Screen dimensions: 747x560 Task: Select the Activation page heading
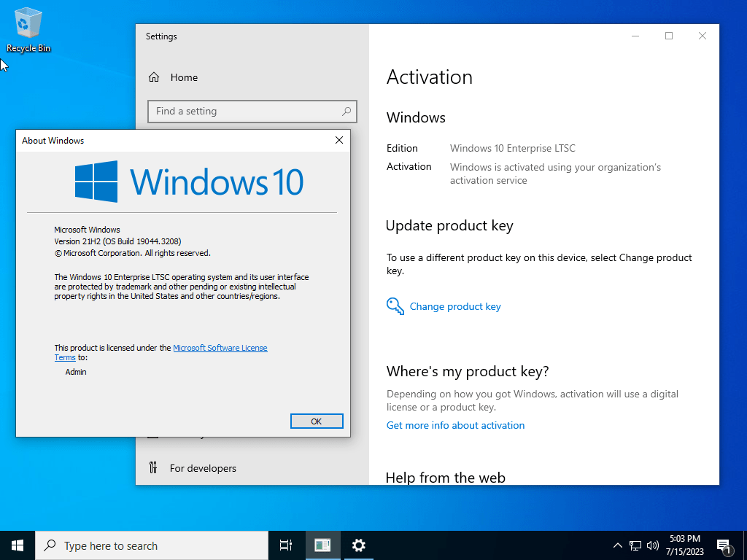click(x=429, y=77)
